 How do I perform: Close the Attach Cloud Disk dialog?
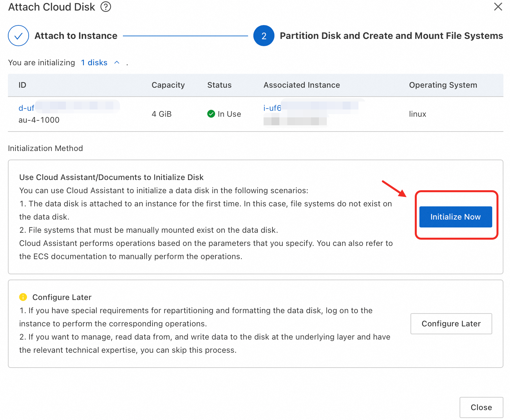click(x=498, y=7)
